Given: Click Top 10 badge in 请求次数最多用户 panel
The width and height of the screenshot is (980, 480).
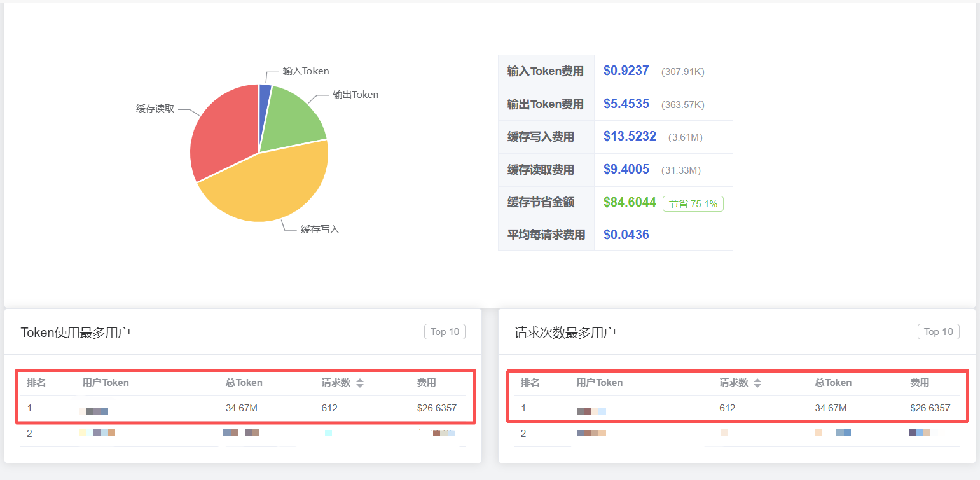Looking at the screenshot, I should coord(938,332).
